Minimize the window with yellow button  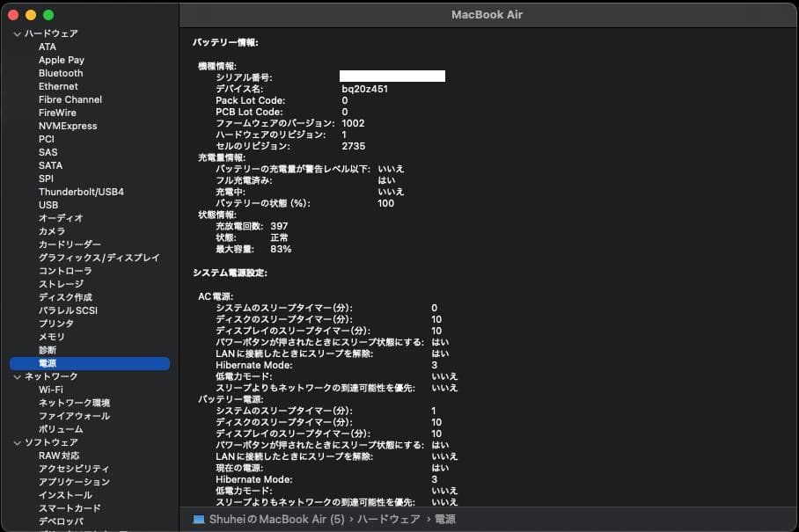point(31,15)
